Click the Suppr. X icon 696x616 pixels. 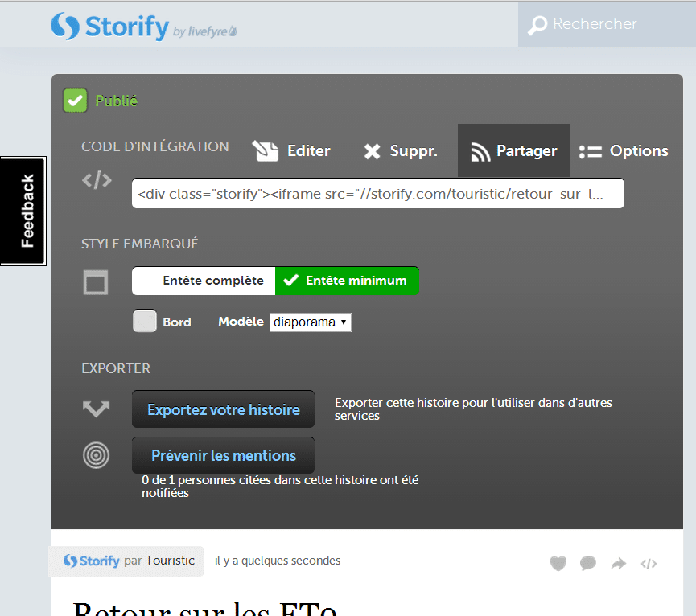point(372,151)
